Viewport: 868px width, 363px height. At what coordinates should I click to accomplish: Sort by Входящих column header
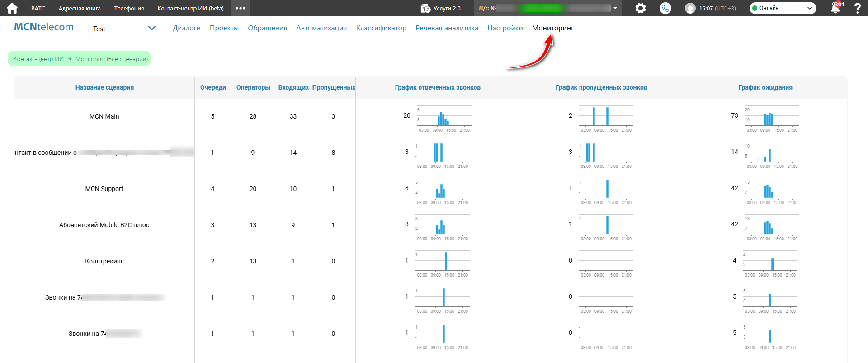(x=293, y=87)
